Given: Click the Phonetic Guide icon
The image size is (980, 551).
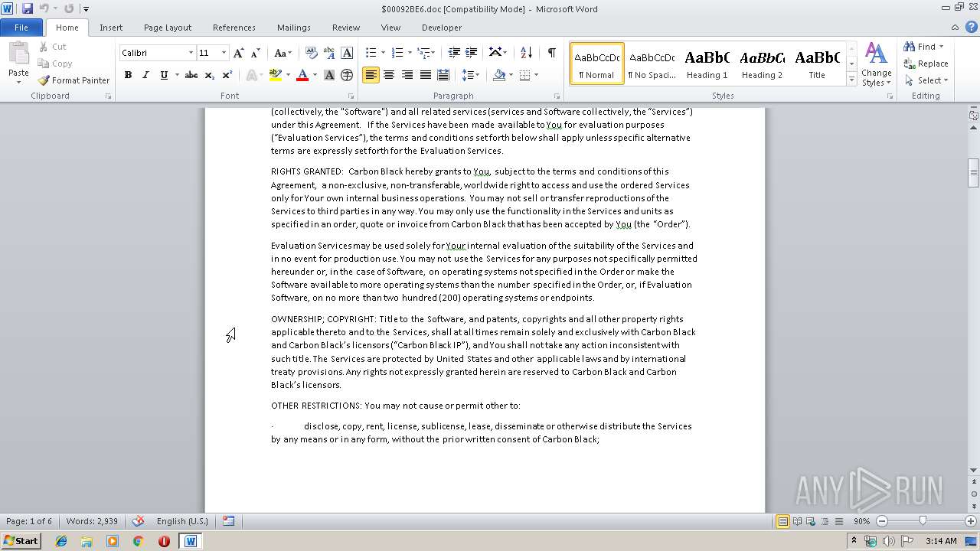Looking at the screenshot, I should click(x=329, y=53).
